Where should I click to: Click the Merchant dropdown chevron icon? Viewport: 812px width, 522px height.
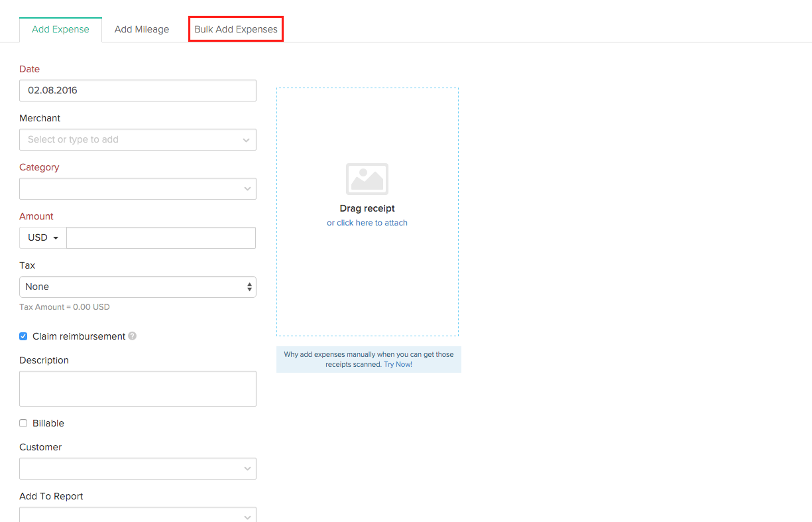247,139
